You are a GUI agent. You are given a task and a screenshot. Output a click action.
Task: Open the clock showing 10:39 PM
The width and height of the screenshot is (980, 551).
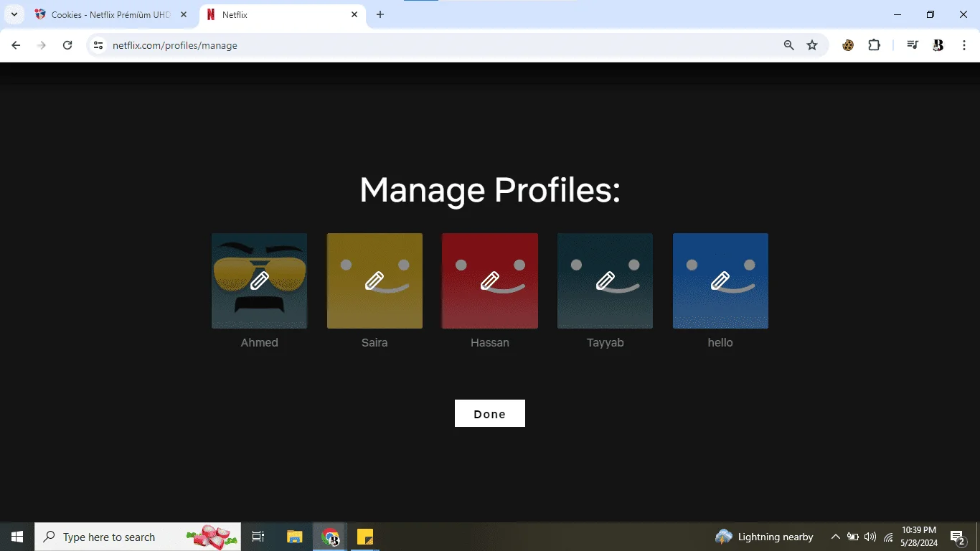919,537
